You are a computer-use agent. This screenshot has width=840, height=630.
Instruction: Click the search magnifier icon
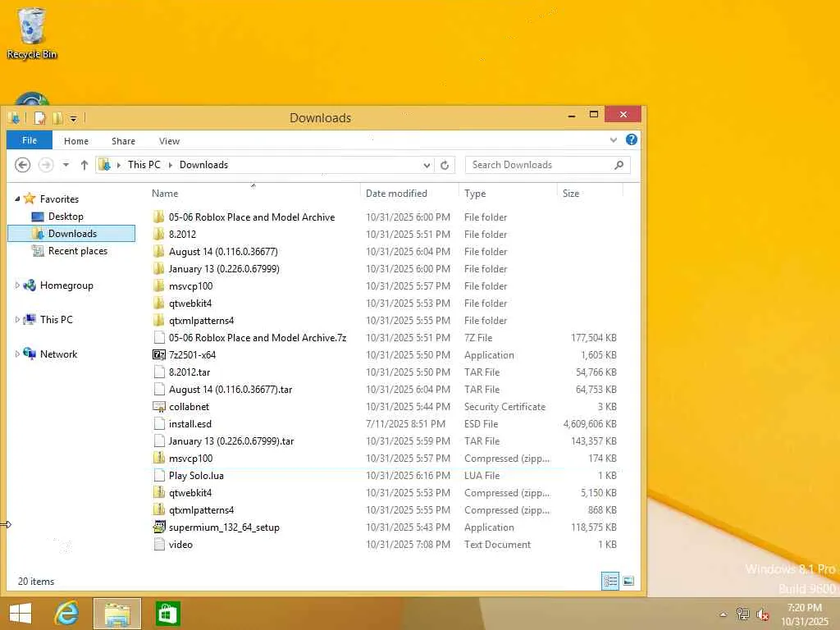coord(619,165)
